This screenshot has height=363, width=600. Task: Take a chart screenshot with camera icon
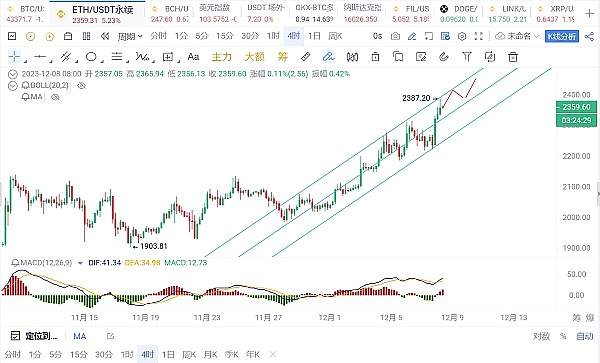coord(395,36)
